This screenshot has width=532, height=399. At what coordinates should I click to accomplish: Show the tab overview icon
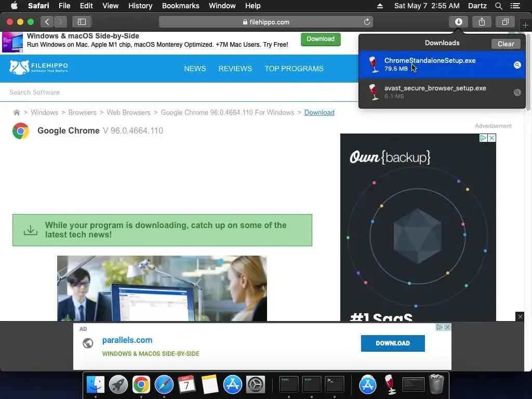pyautogui.click(x=505, y=22)
